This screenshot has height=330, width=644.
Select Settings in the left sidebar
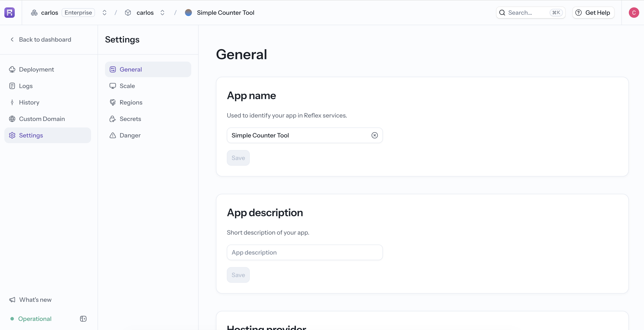click(48, 135)
